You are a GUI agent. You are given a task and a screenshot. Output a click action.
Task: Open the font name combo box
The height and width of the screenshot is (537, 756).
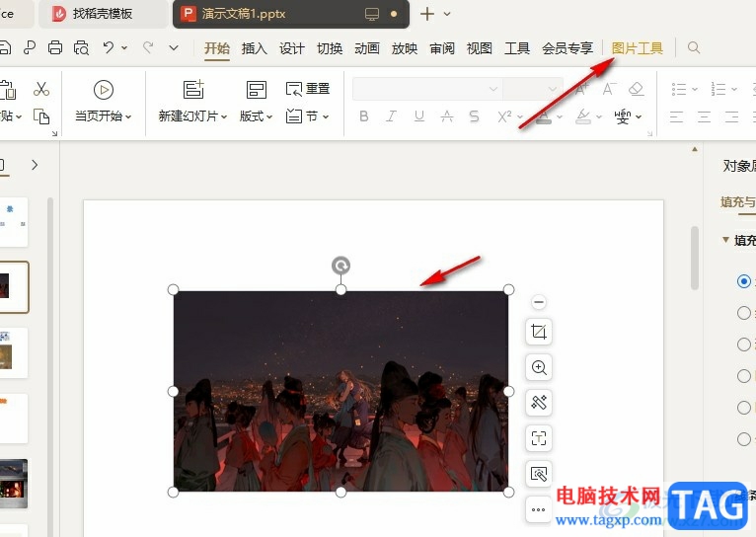[427, 89]
